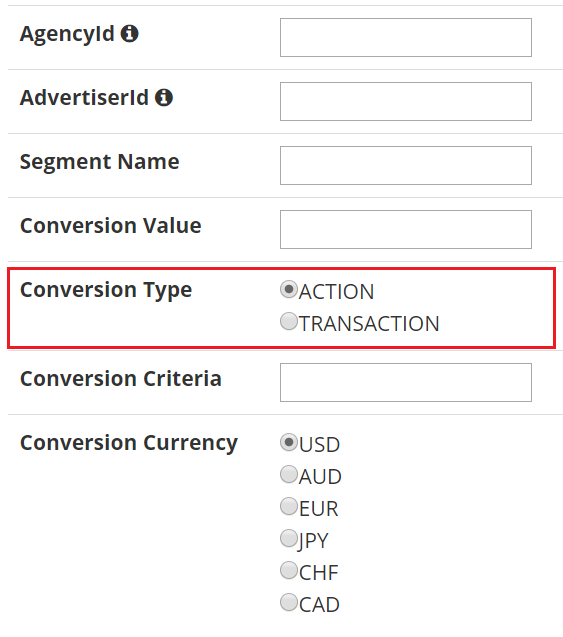
Task: Click the Segment Name label text
Action: click(x=100, y=162)
